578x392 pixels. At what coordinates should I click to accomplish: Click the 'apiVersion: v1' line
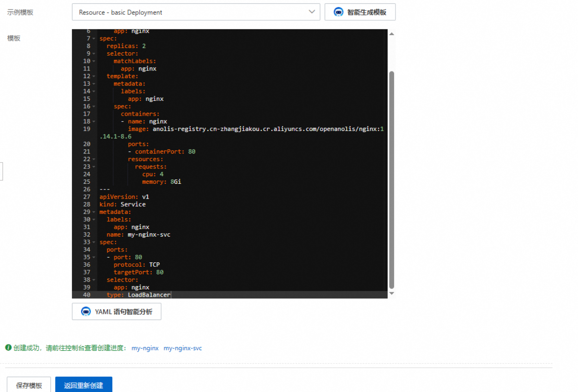124,197
